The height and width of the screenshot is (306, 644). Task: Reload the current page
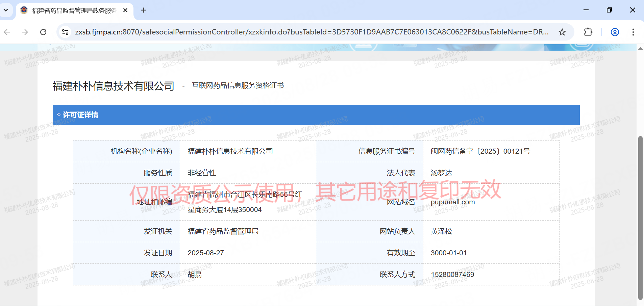[43, 32]
